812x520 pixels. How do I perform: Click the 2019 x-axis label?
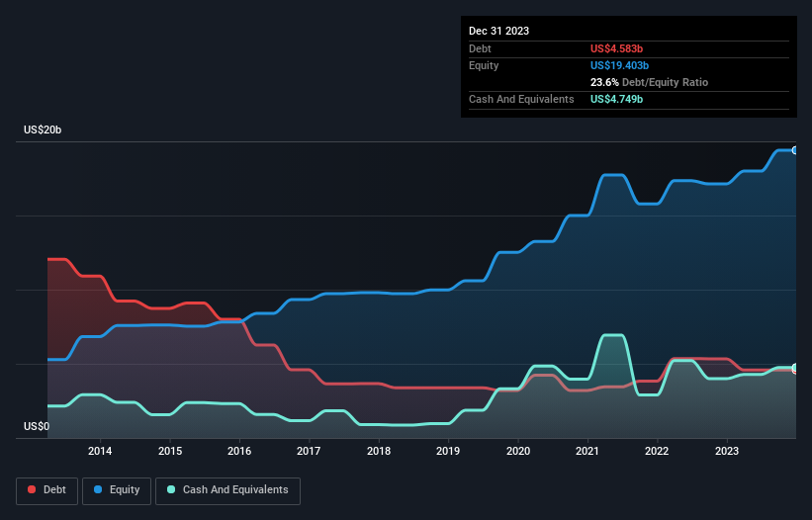pos(448,451)
